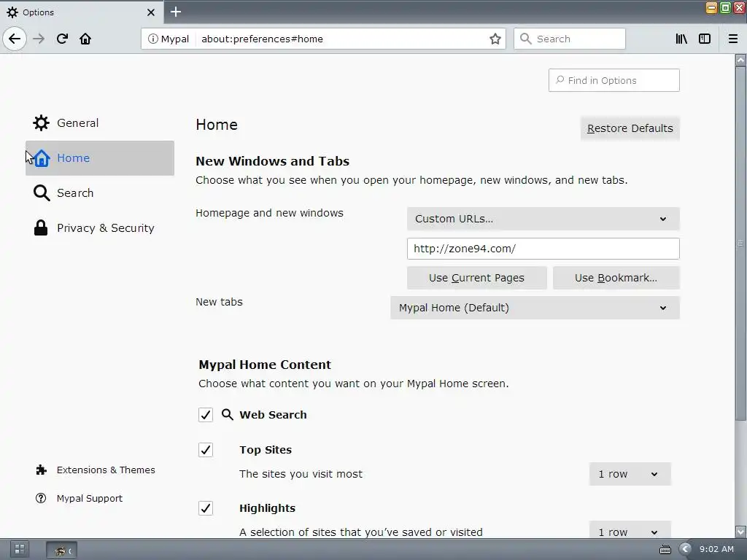Viewport: 747px width, 560px height.
Task: Click the scrollbar down arrow
Action: (740, 531)
